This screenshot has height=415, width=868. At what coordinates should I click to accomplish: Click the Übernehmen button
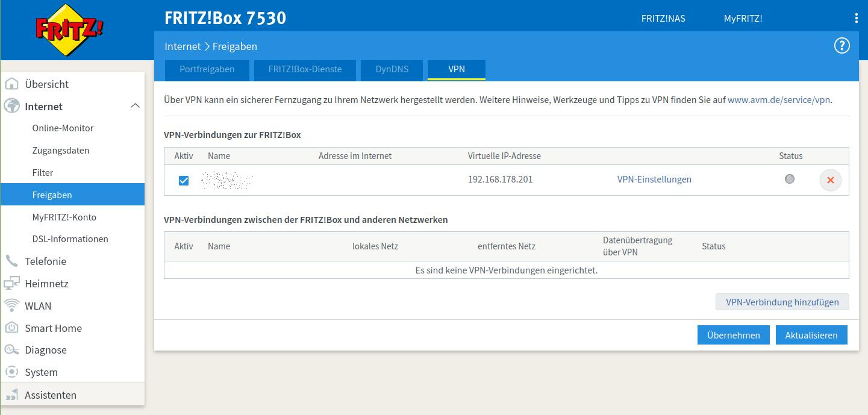(733, 335)
